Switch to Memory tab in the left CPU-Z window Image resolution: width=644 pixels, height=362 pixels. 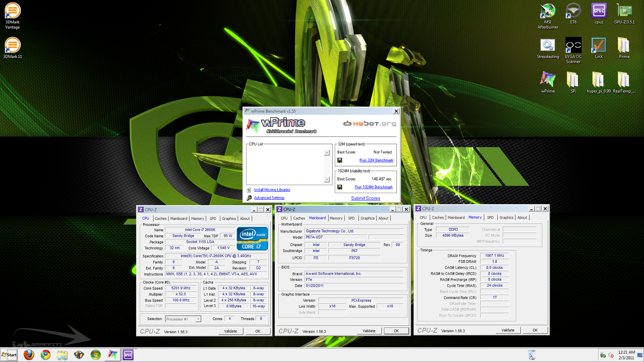point(198,219)
